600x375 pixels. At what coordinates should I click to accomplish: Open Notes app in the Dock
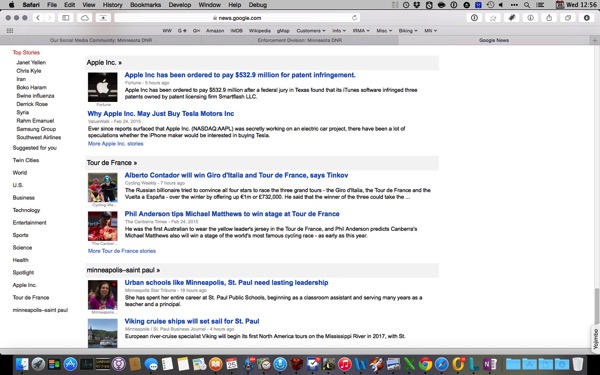coord(183,364)
